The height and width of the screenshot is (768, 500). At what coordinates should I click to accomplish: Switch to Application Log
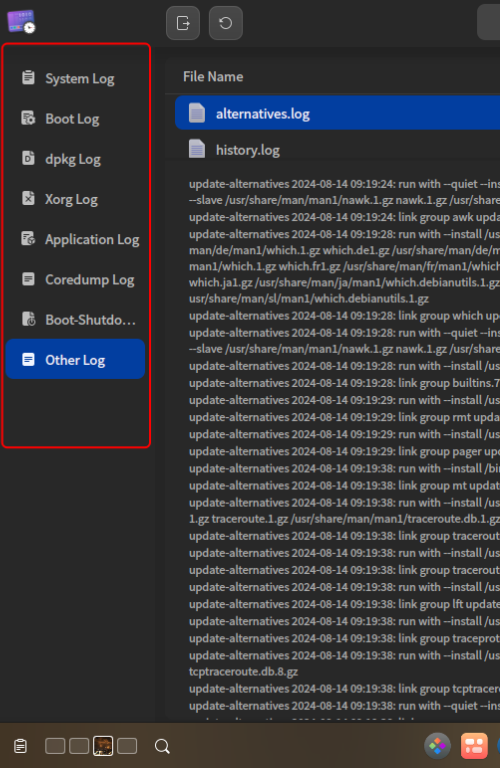(x=75, y=239)
